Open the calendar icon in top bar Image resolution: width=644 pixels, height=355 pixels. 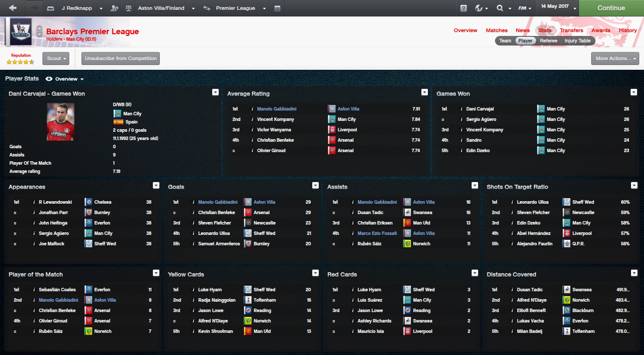coord(277,8)
